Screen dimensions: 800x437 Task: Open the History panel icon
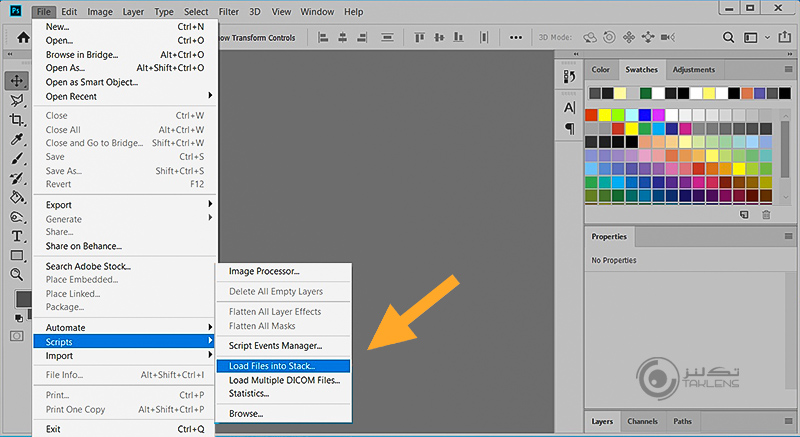[x=570, y=76]
